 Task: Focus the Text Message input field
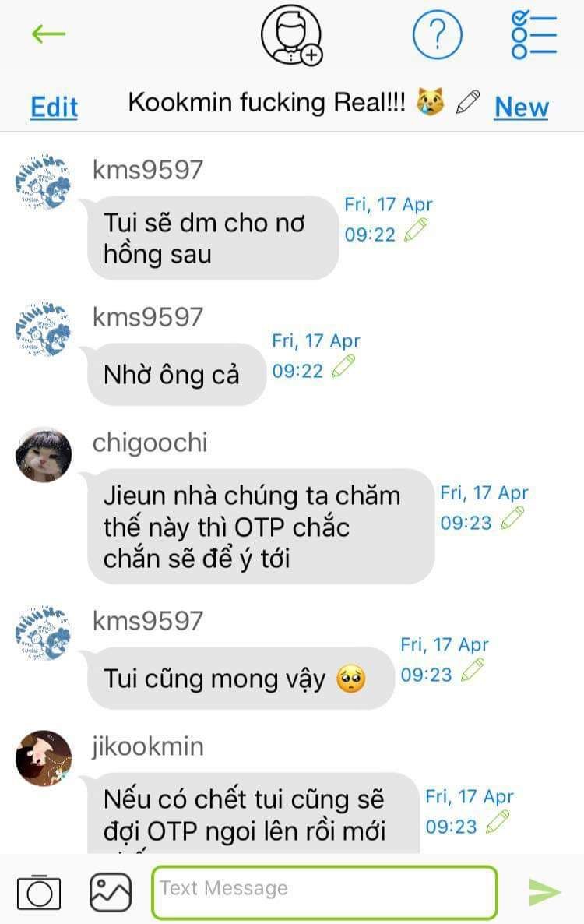coord(325,891)
